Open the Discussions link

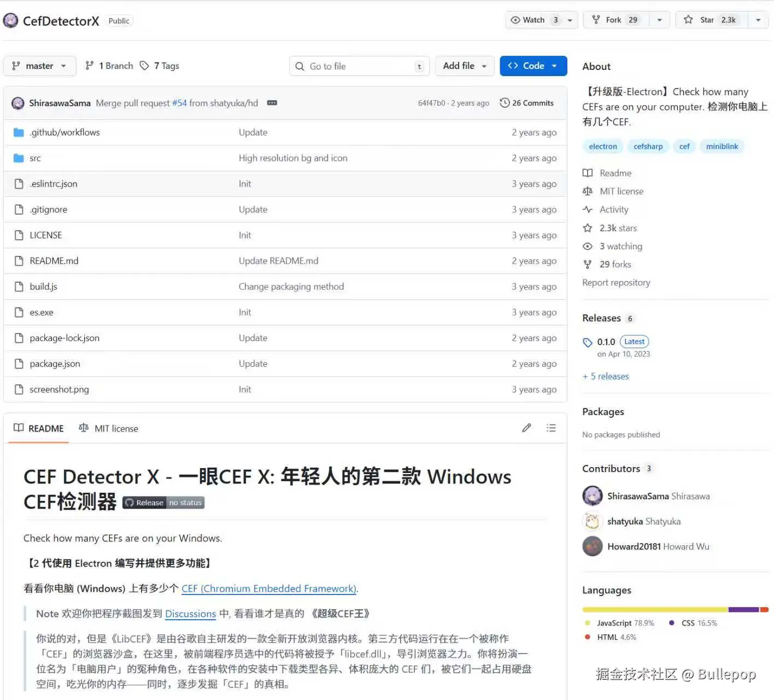[190, 614]
